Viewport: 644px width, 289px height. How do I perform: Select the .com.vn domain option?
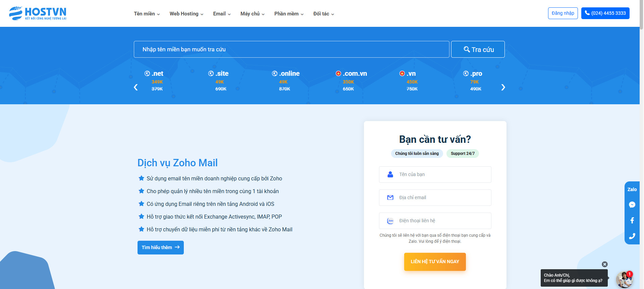click(x=355, y=73)
